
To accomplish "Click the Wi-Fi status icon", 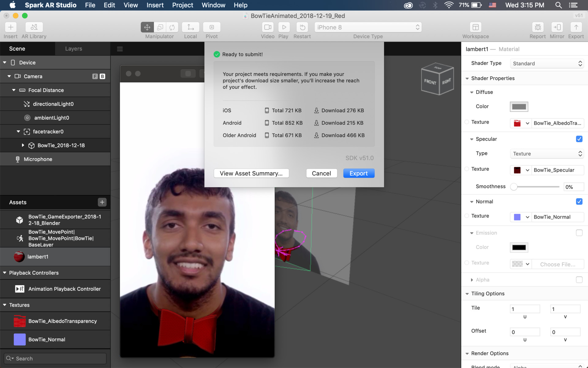I will (449, 5).
